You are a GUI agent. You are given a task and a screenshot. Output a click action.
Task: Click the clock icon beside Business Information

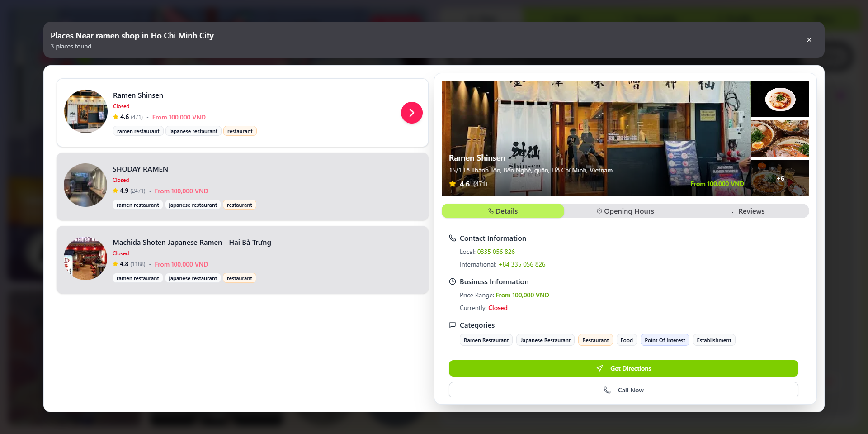[453, 281]
